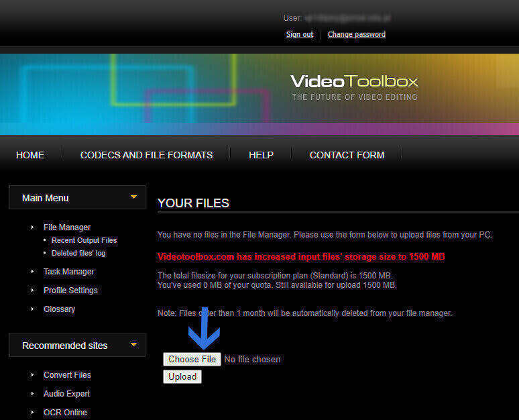
Task: Open Task Manager in the sidebar
Action: pos(69,272)
